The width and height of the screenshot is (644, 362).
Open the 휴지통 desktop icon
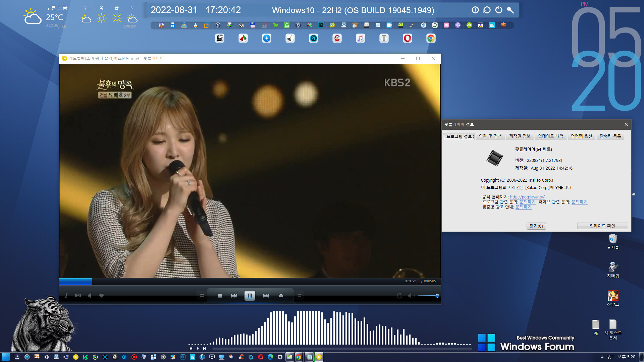pos(613,242)
